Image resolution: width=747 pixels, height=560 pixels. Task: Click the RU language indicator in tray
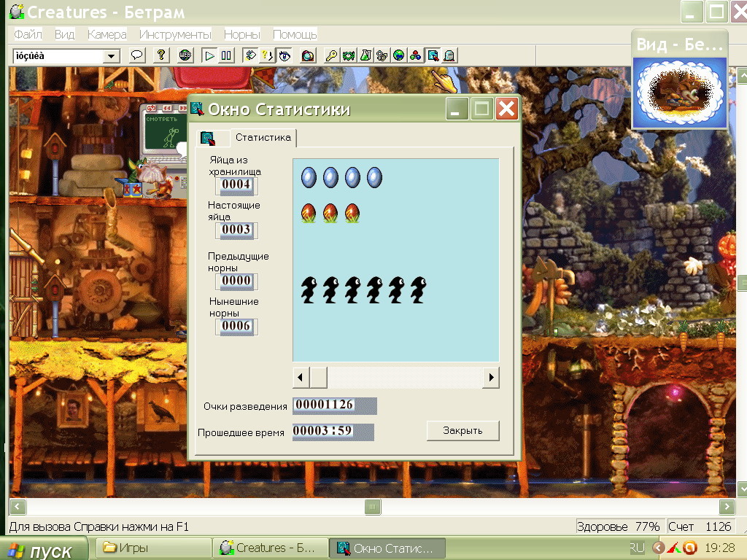click(x=637, y=548)
